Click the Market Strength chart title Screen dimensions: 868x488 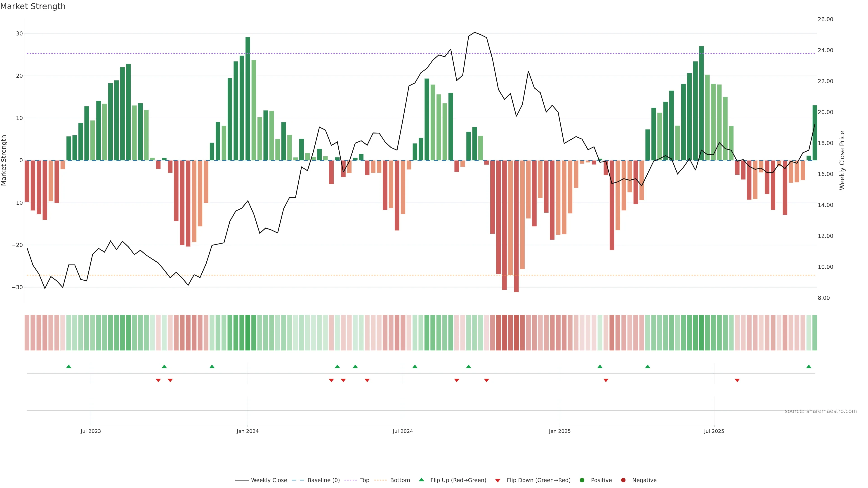coord(33,6)
